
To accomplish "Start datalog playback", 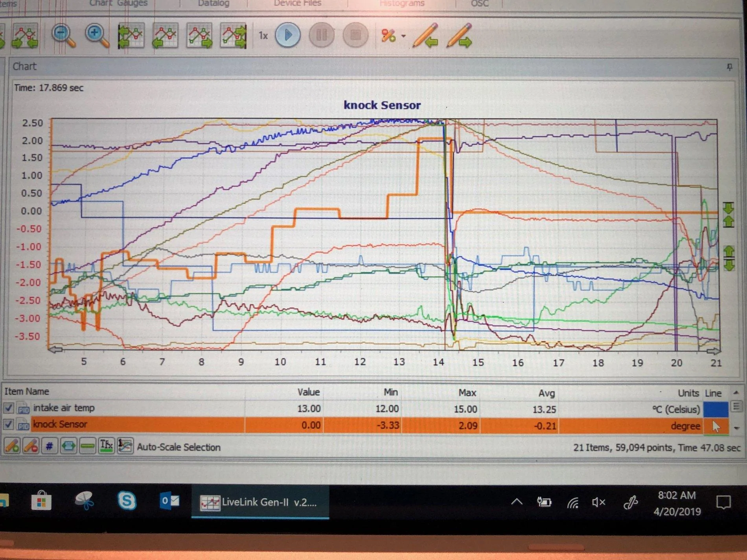I will pyautogui.click(x=288, y=35).
